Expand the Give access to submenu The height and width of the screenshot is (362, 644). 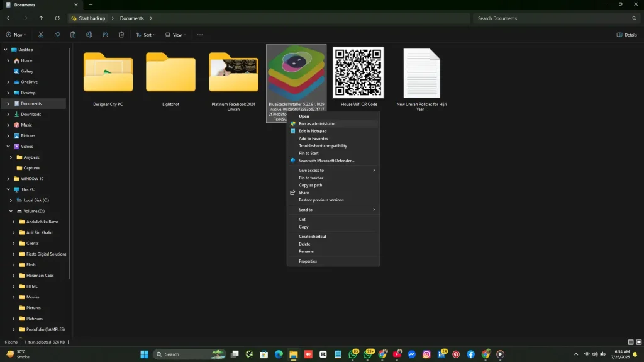pyautogui.click(x=333, y=171)
